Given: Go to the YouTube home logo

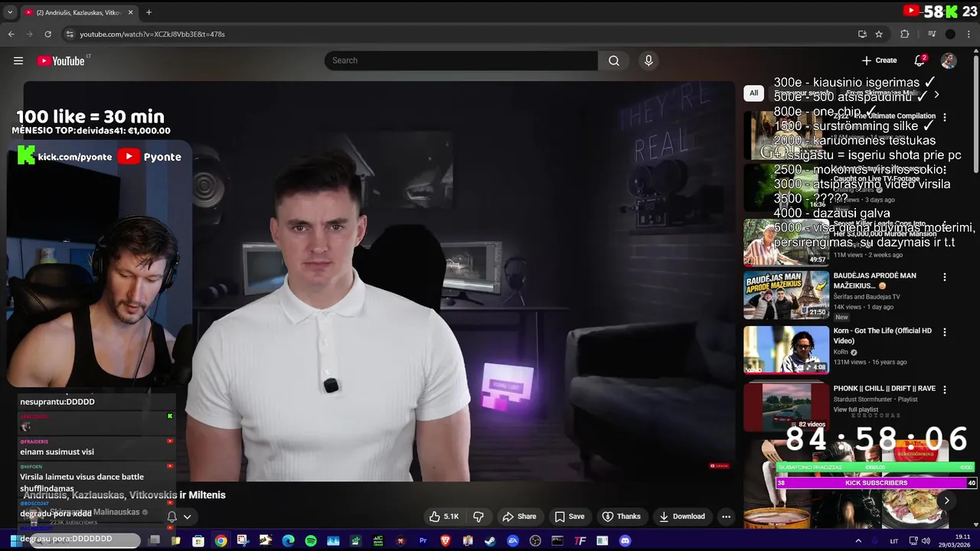Looking at the screenshot, I should point(61,60).
